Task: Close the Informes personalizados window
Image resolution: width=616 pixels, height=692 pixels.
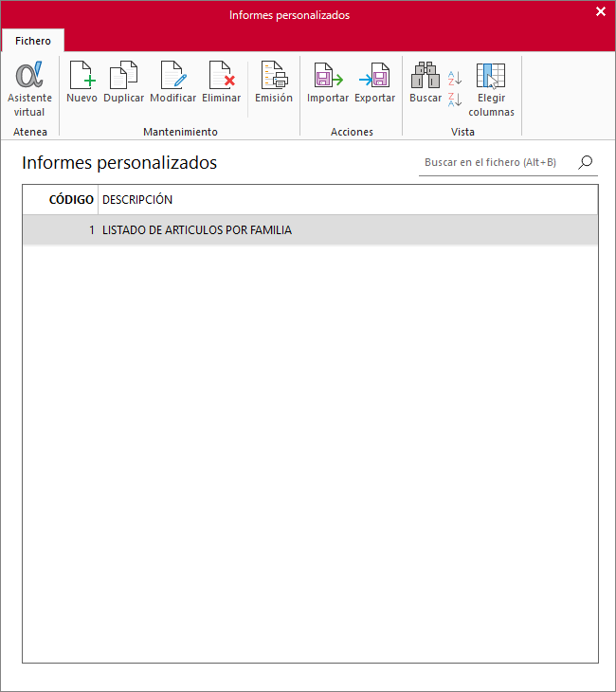Action: 601,11
